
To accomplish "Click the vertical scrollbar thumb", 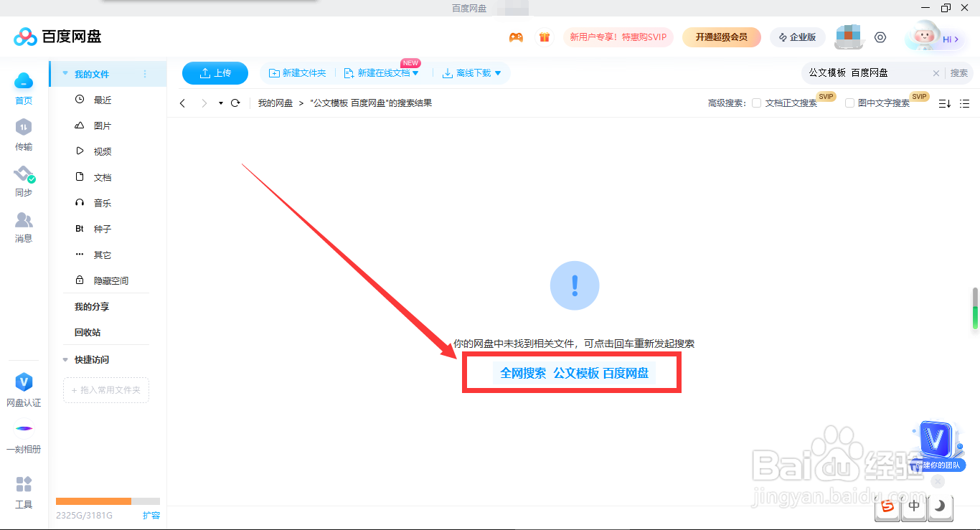I will click(x=976, y=308).
